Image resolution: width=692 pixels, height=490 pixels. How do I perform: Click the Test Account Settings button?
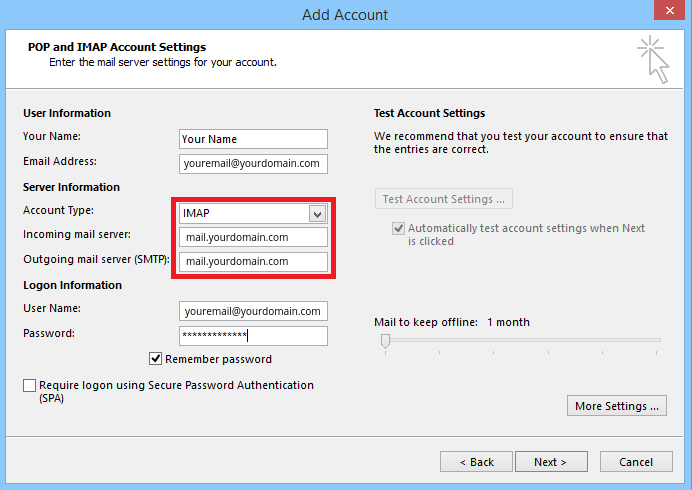tap(444, 199)
